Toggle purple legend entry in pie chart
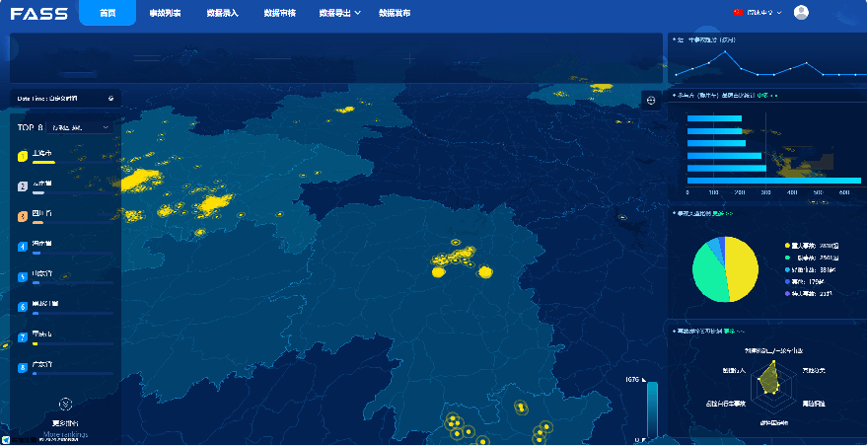The image size is (868, 446). tap(787, 293)
